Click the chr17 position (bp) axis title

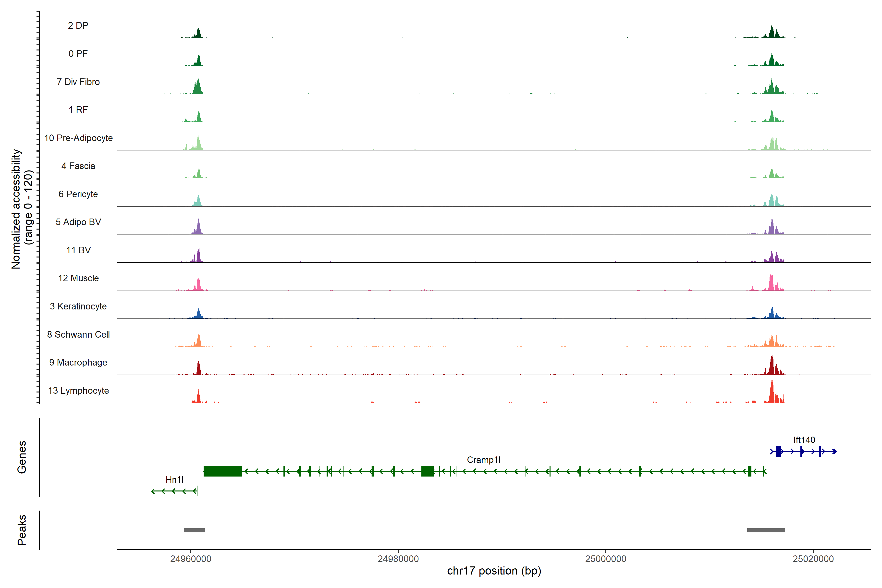[494, 571]
